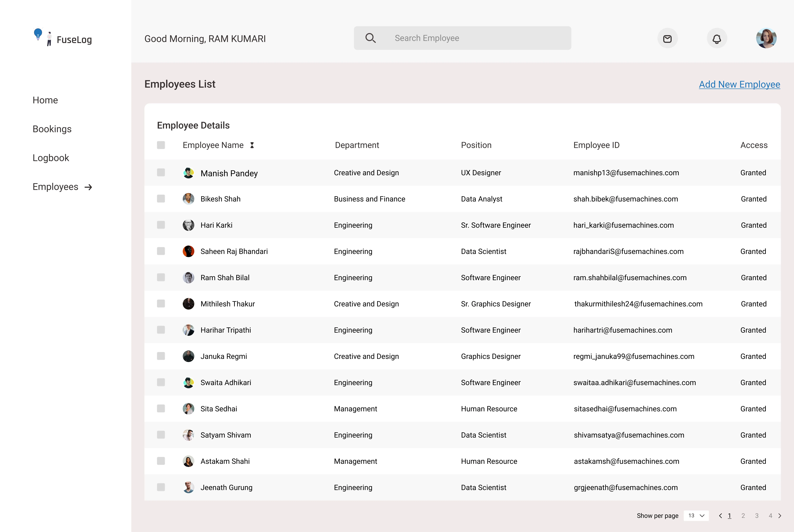Check the Harihar Tripathi row checkbox

(161, 329)
